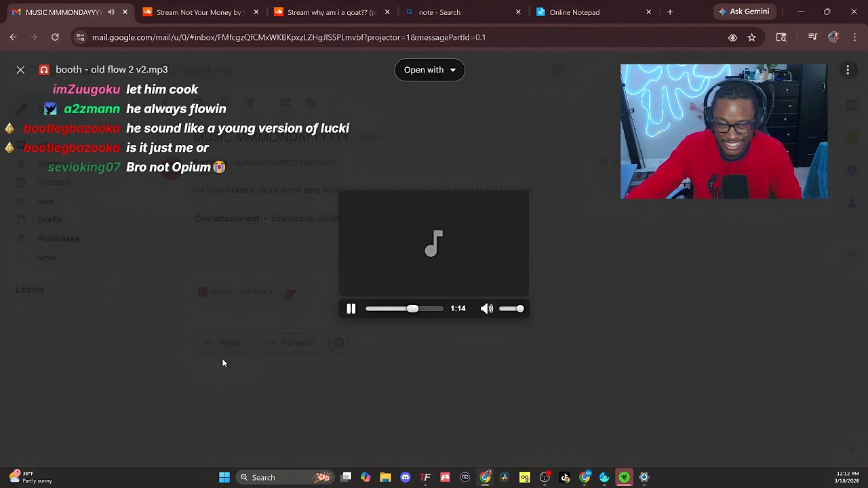Click chat username 'imZuugoku'
The height and width of the screenshot is (488, 868).
coord(86,89)
